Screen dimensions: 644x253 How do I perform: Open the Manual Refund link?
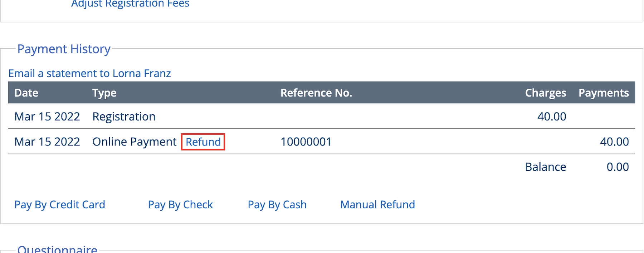coord(377,205)
